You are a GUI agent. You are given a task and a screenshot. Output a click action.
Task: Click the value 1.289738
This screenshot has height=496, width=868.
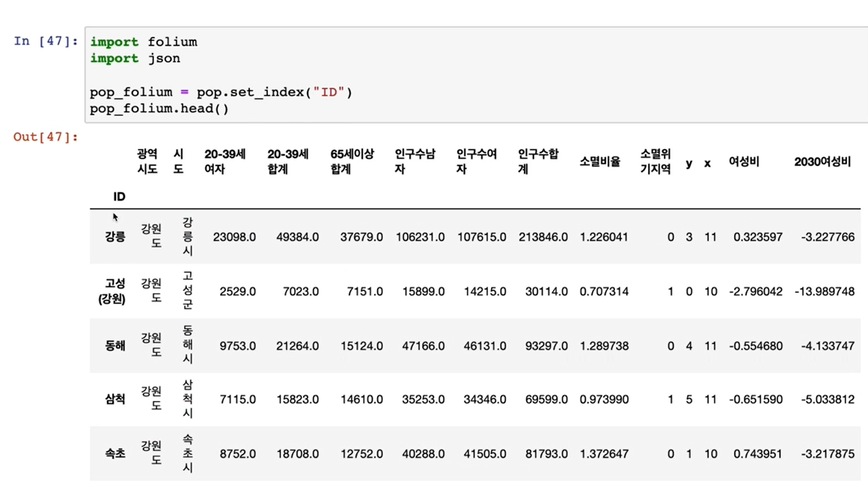click(604, 346)
